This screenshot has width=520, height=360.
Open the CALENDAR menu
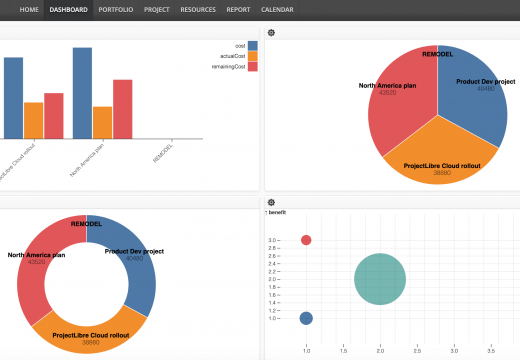pyautogui.click(x=277, y=10)
